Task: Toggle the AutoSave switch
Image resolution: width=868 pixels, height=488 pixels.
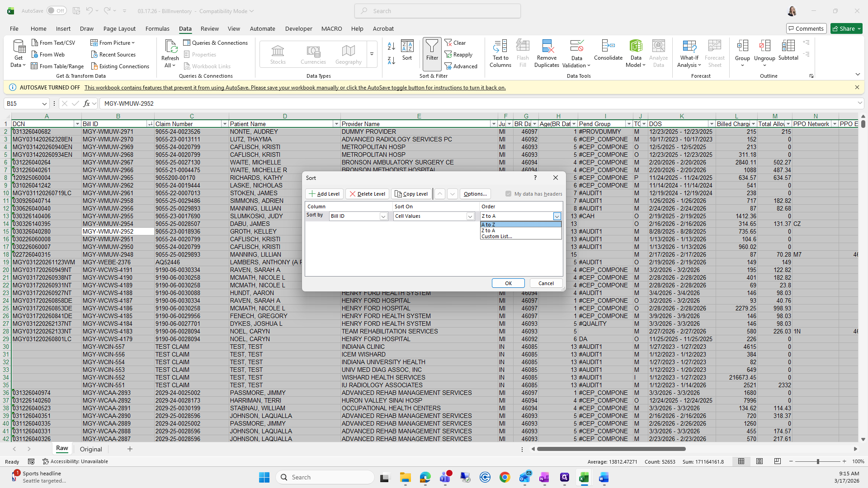Action: pos(57,11)
